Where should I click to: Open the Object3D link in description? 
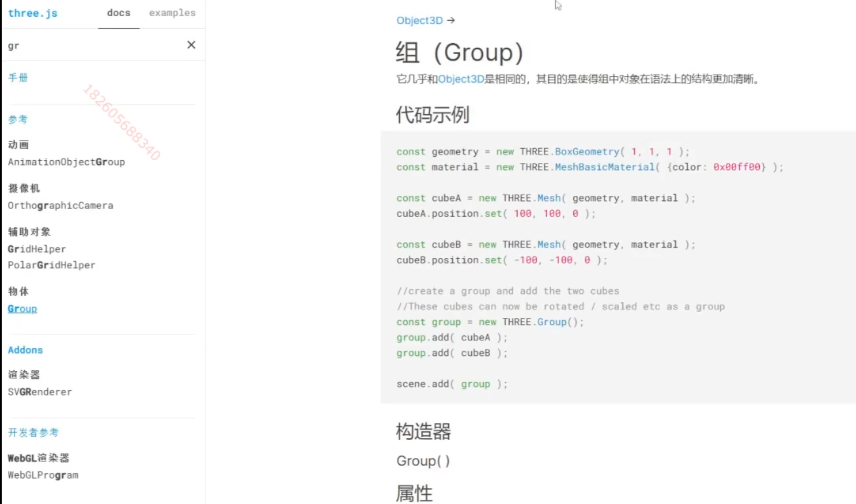click(x=461, y=79)
